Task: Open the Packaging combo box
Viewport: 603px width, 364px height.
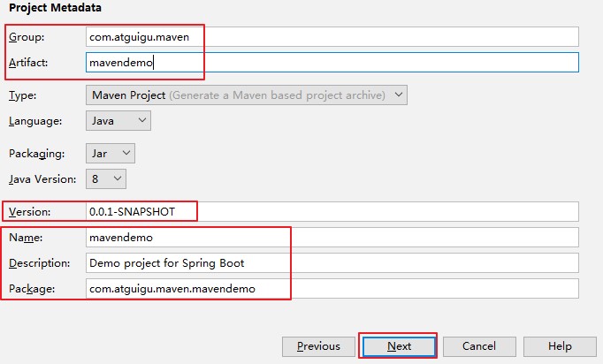Action: [x=111, y=153]
